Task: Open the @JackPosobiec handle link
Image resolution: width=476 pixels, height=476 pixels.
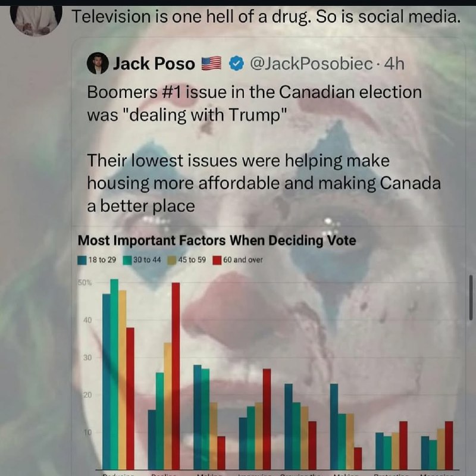Action: (x=311, y=64)
